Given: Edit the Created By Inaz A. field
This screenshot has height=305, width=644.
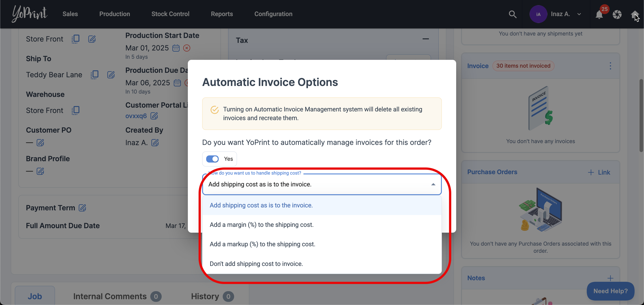Looking at the screenshot, I should click(x=155, y=142).
